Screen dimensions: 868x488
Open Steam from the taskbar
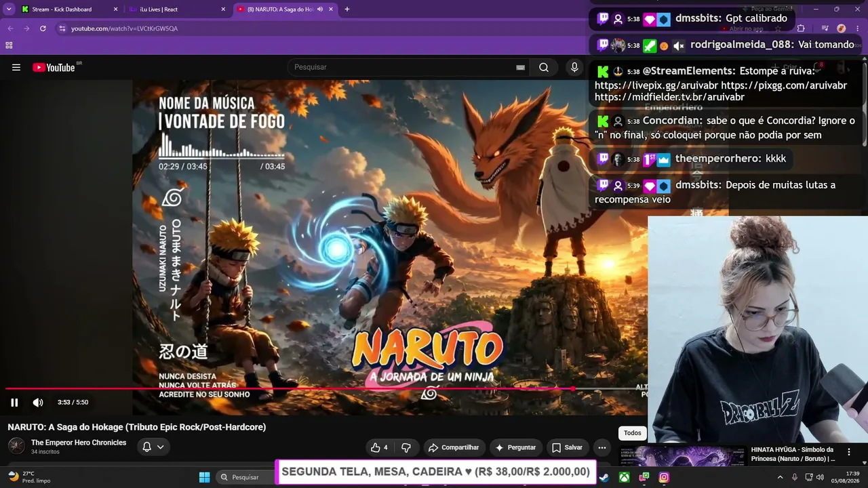click(604, 477)
